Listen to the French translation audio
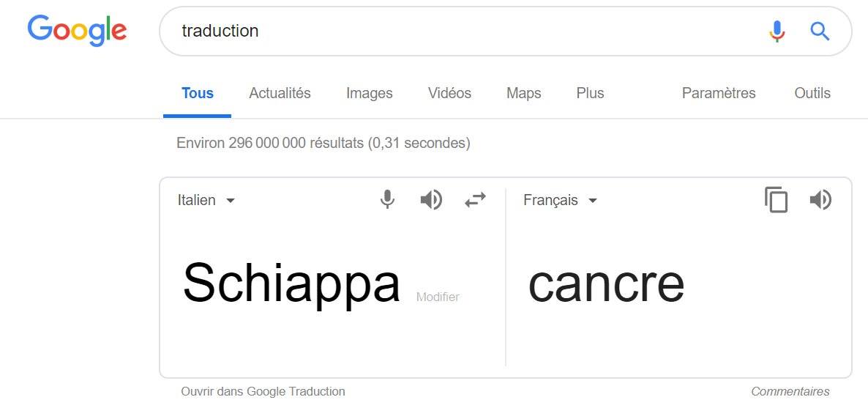The image size is (868, 419). [x=820, y=199]
